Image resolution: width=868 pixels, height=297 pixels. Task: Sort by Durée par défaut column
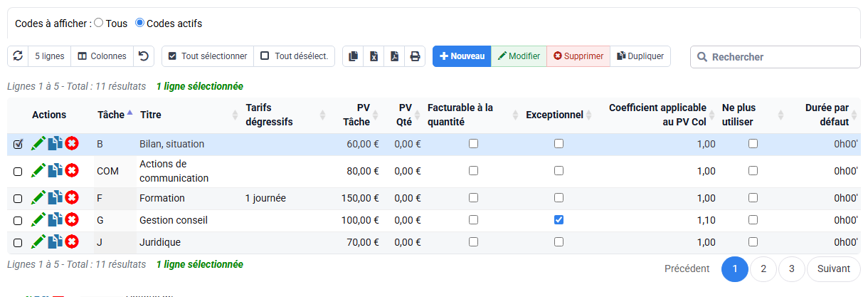pyautogui.click(x=825, y=115)
